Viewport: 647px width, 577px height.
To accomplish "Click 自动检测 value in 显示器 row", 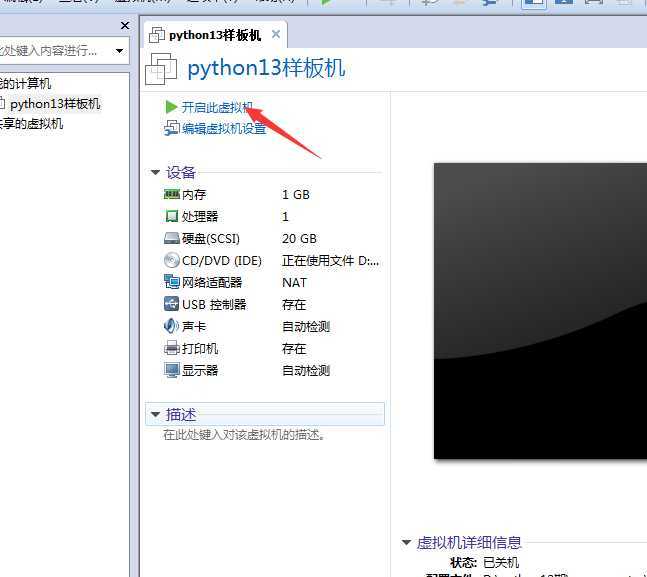I will click(x=306, y=371).
